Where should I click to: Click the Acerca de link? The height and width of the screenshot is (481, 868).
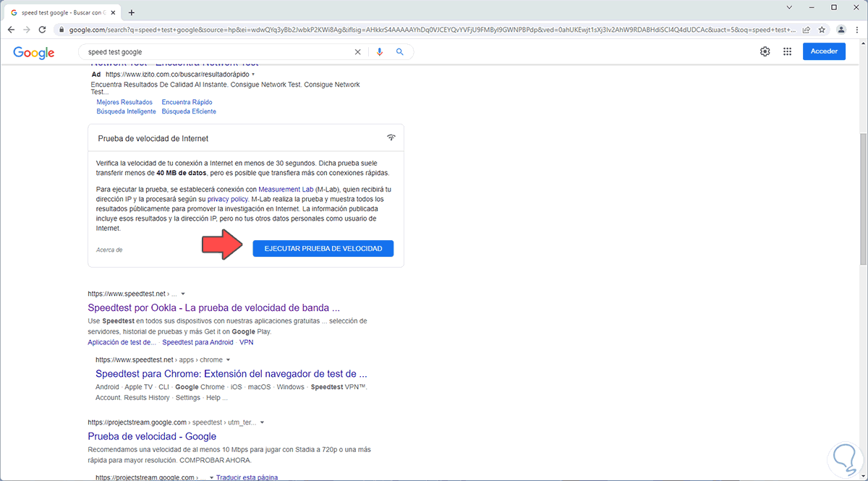(109, 250)
